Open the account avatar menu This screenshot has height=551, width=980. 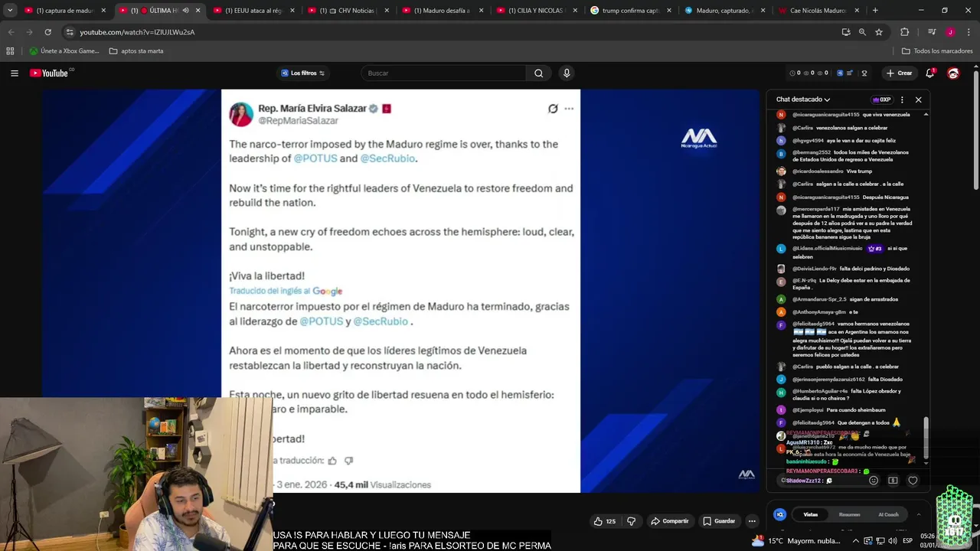coord(953,73)
